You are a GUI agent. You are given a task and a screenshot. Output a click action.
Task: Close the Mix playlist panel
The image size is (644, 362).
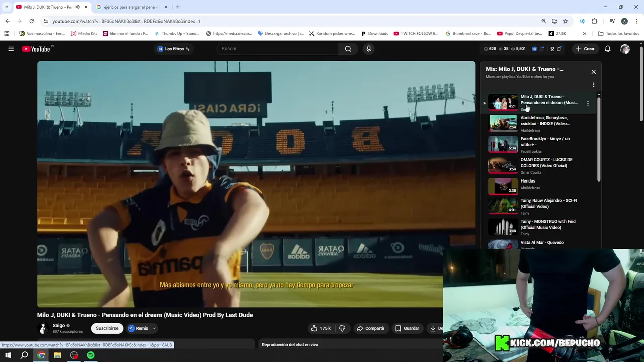click(594, 72)
